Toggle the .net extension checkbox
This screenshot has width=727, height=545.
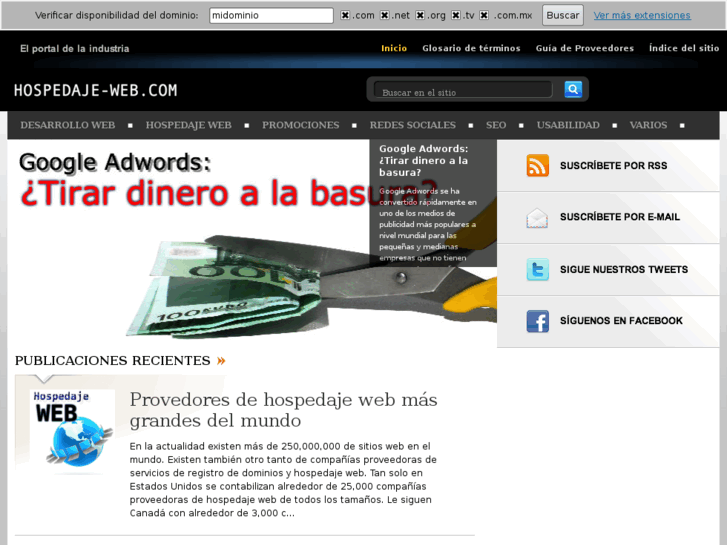click(385, 15)
